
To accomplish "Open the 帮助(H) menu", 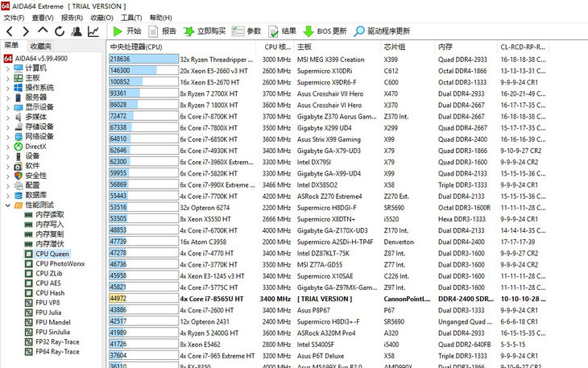I will coord(160,18).
